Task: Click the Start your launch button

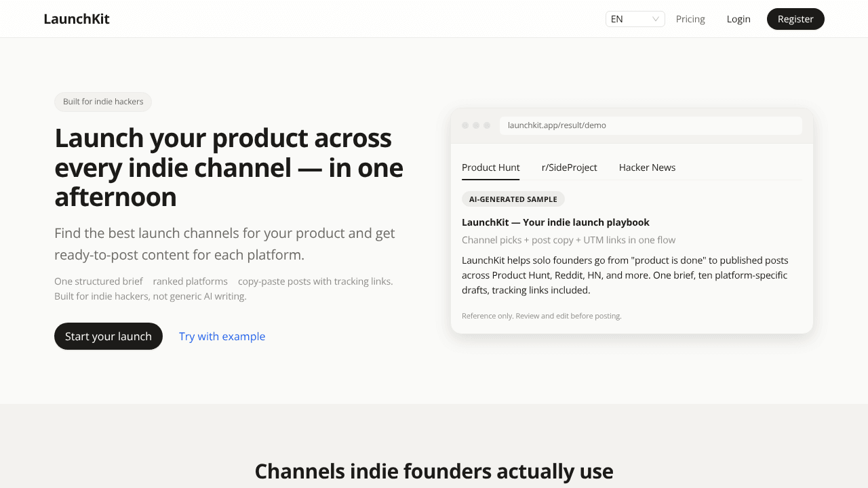Action: 108,336
